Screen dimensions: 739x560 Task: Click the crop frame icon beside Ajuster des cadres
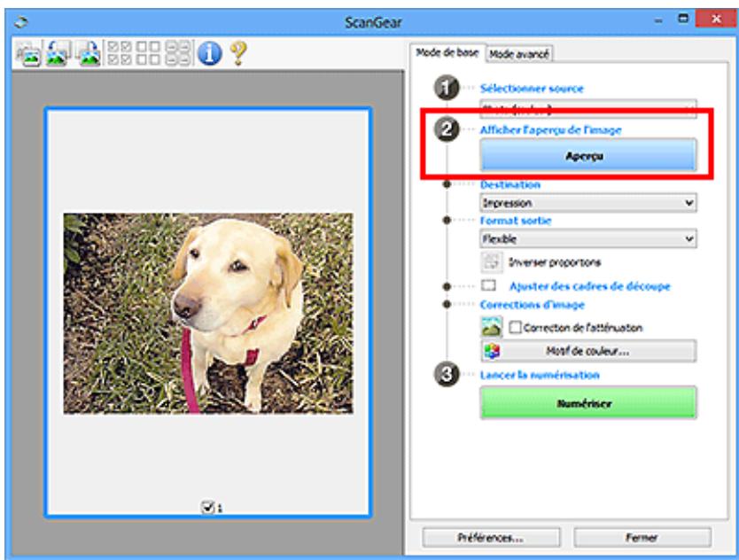click(488, 286)
